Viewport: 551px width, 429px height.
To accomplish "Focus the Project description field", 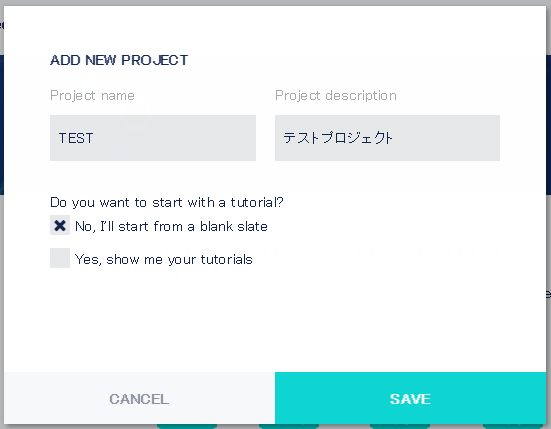I will (387, 138).
